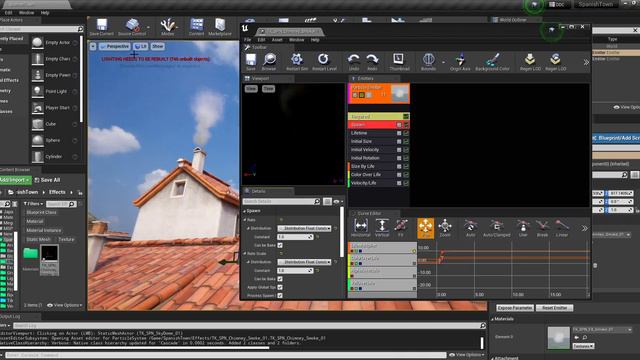
Task: Click Reset Emitter button
Action: (x=554, y=308)
